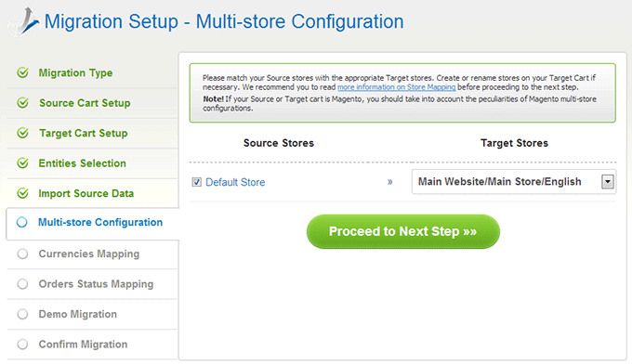The height and width of the screenshot is (364, 632).
Task: Click the grey circle beside Currencies Mapping
Action: (22, 253)
